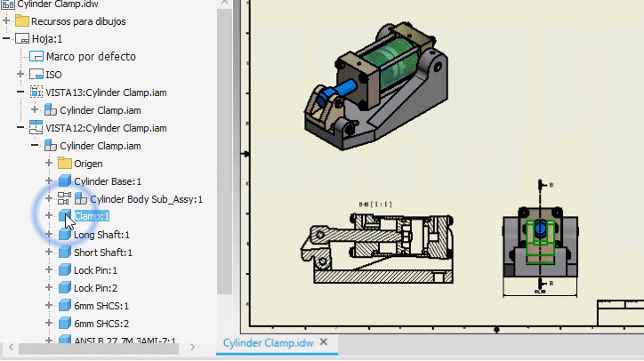Click the horizontal scrollbar thumb in browser
Image resolution: width=644 pixels, height=361 pixels.
99,349
